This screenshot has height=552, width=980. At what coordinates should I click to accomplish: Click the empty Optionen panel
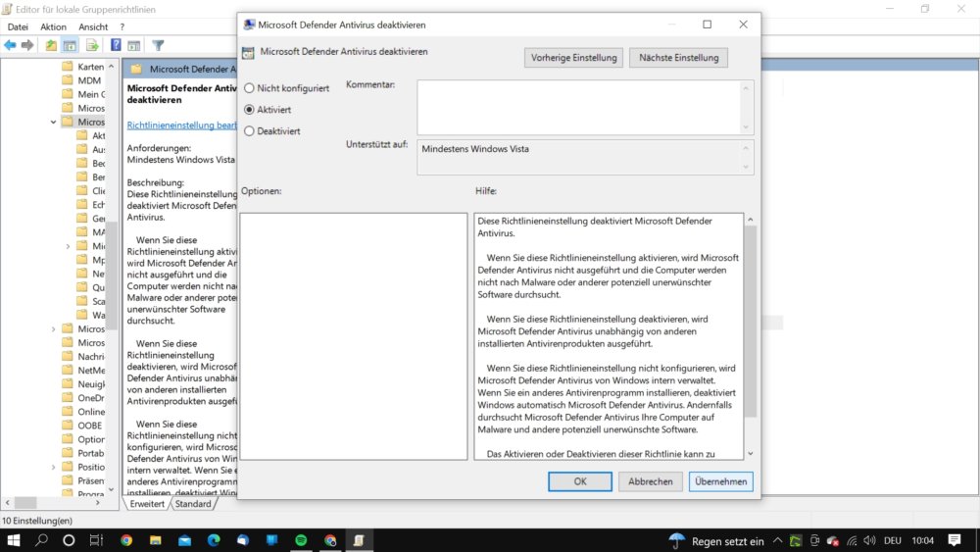[x=354, y=336]
